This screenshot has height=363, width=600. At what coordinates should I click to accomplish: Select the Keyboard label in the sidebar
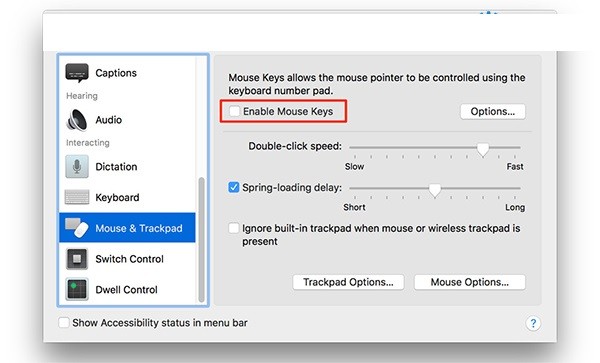(x=117, y=197)
